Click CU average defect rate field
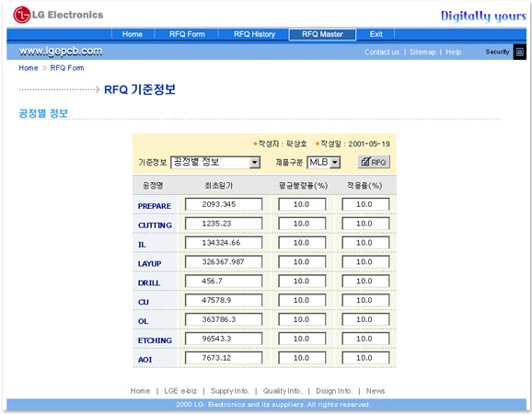The height and width of the screenshot is (415, 532). (302, 300)
